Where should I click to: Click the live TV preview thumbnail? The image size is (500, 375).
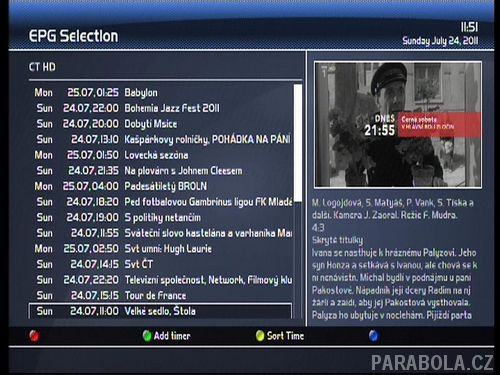[398, 125]
